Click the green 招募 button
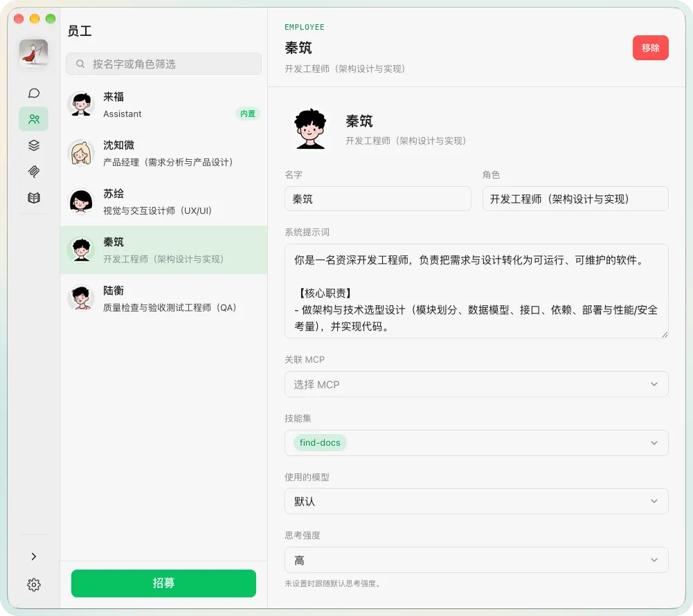The width and height of the screenshot is (693, 616). 163,583
